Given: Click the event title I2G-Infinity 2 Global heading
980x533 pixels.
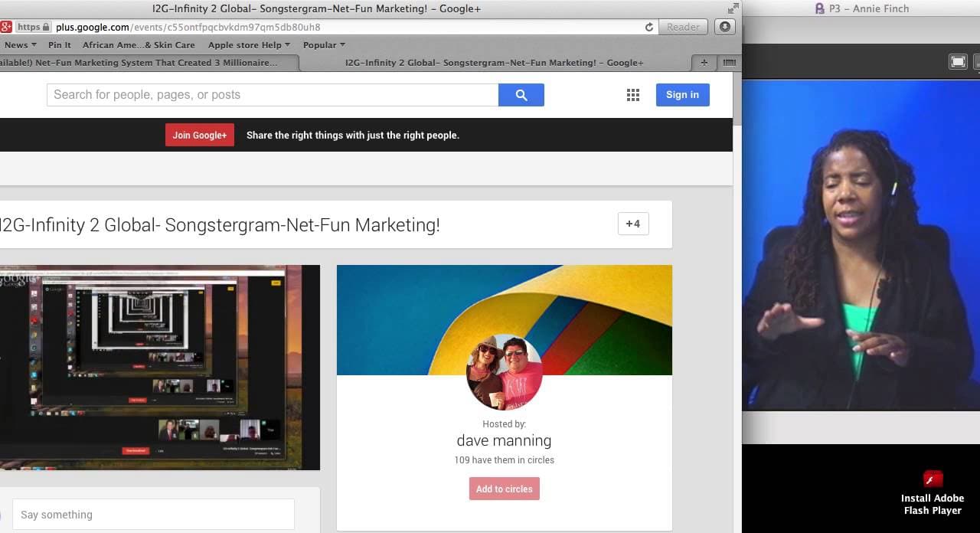Looking at the screenshot, I should [220, 225].
